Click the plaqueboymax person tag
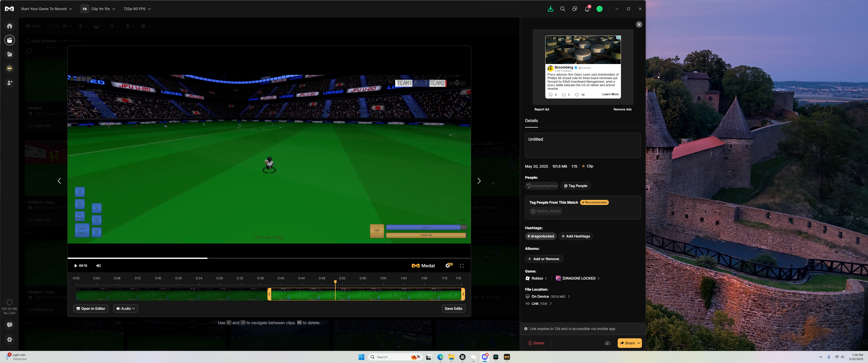 [541, 186]
